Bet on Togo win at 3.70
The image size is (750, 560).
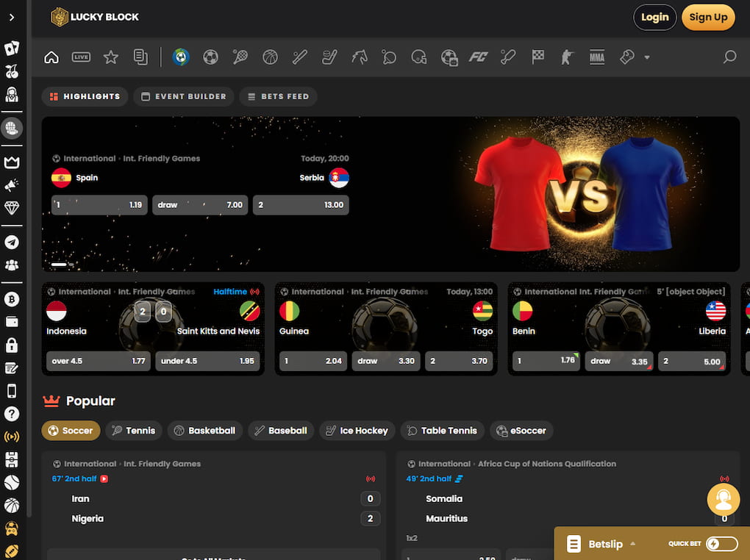coord(459,361)
